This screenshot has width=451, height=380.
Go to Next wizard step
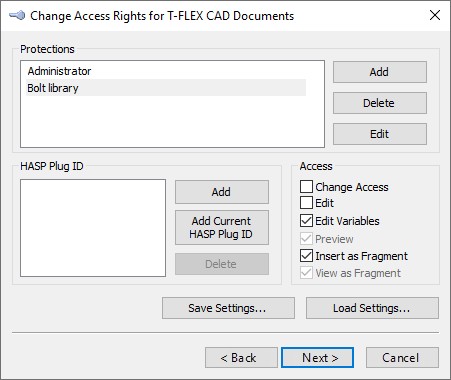coord(317,358)
